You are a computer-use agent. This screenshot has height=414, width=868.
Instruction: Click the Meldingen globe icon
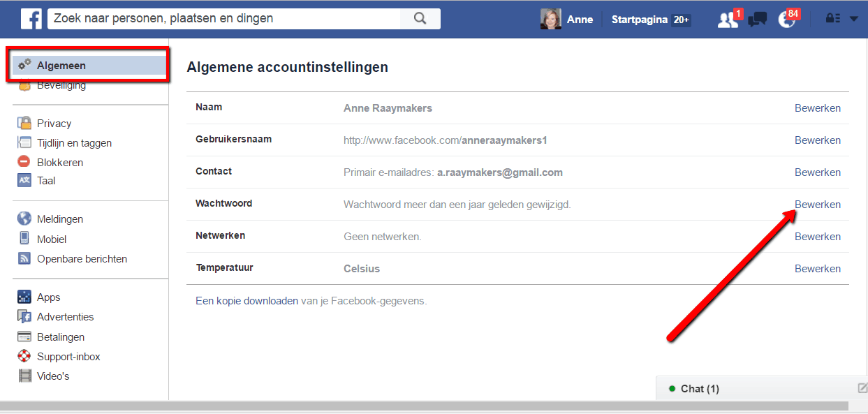point(25,219)
